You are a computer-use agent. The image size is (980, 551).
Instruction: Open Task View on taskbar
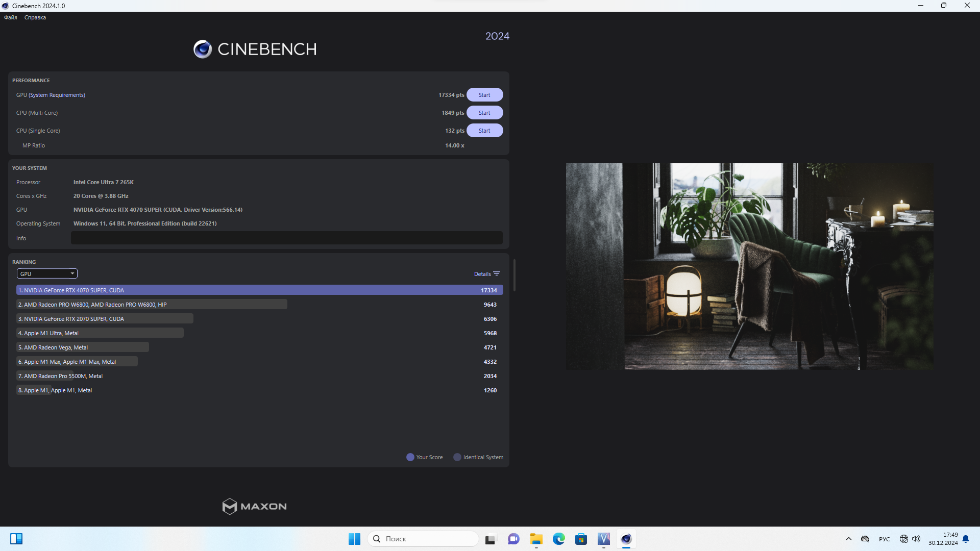click(491, 539)
